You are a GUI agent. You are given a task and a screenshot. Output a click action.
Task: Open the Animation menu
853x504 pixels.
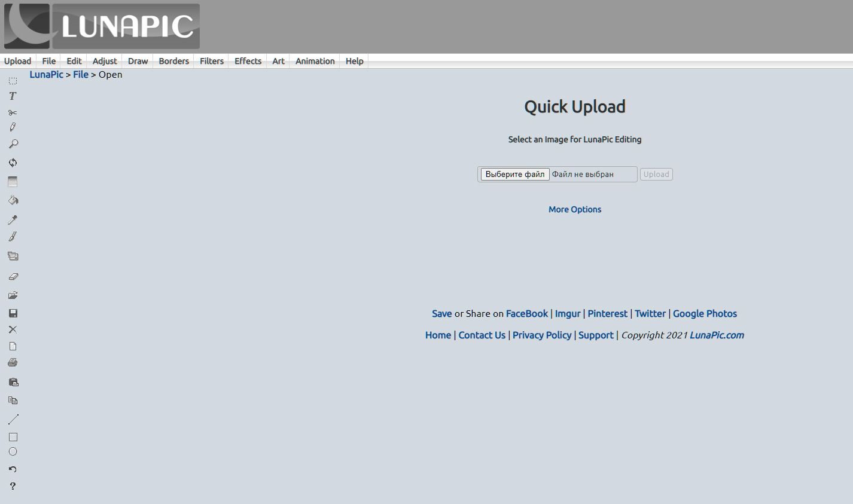[315, 61]
